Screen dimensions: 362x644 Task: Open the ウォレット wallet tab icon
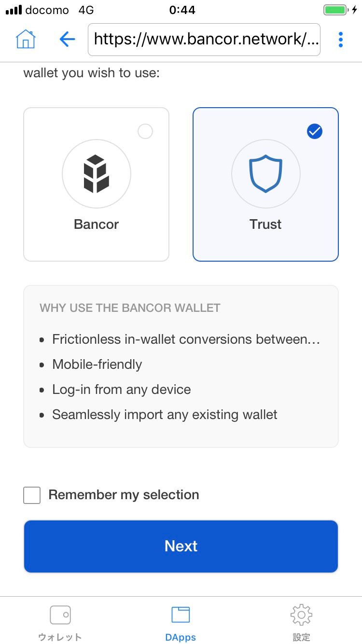tap(60, 616)
